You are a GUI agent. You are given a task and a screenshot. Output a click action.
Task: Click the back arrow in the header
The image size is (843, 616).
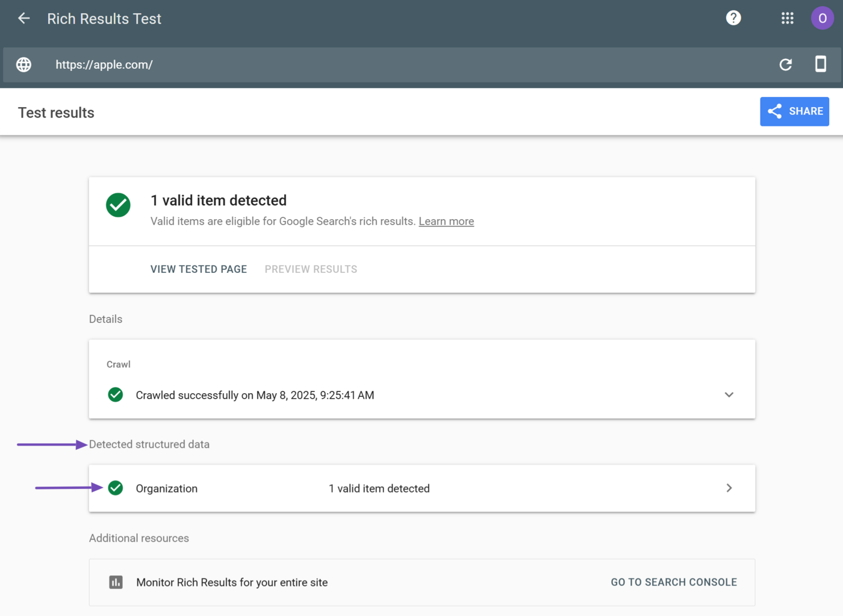(x=23, y=19)
